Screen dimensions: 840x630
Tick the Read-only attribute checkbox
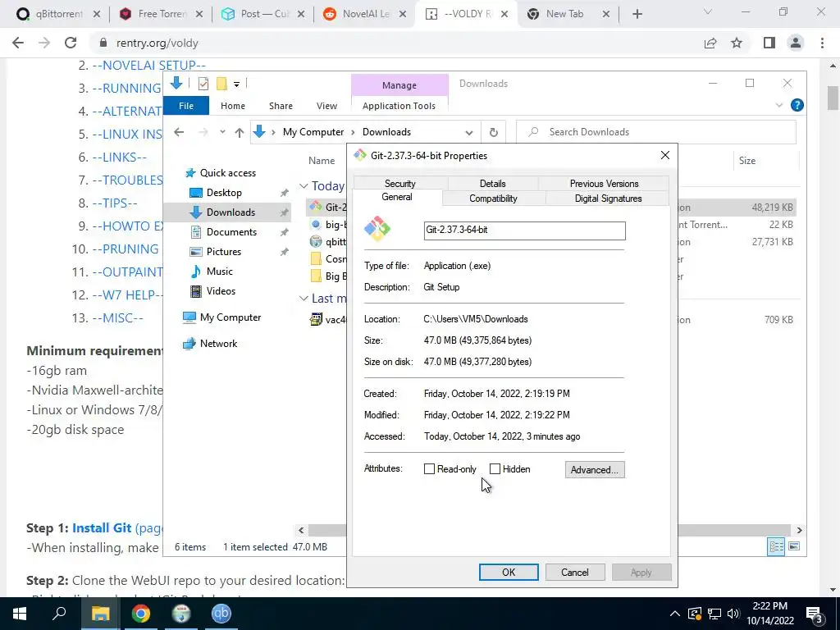pos(429,468)
